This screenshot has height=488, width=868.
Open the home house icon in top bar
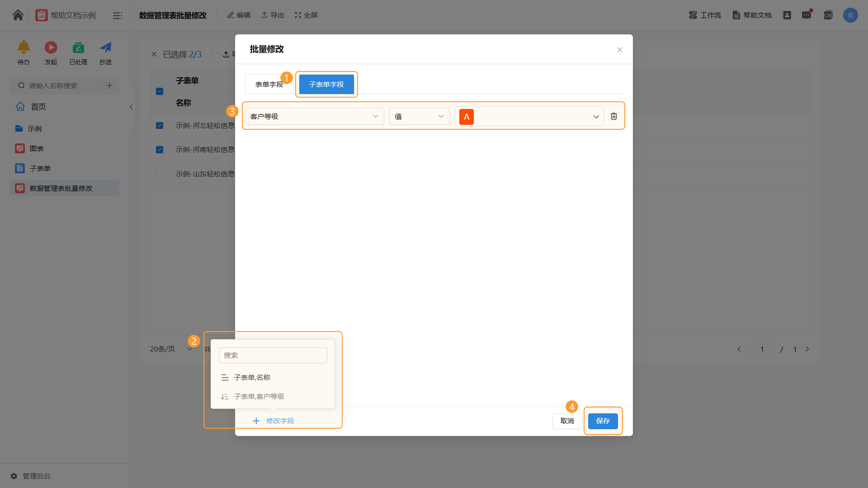click(x=18, y=15)
